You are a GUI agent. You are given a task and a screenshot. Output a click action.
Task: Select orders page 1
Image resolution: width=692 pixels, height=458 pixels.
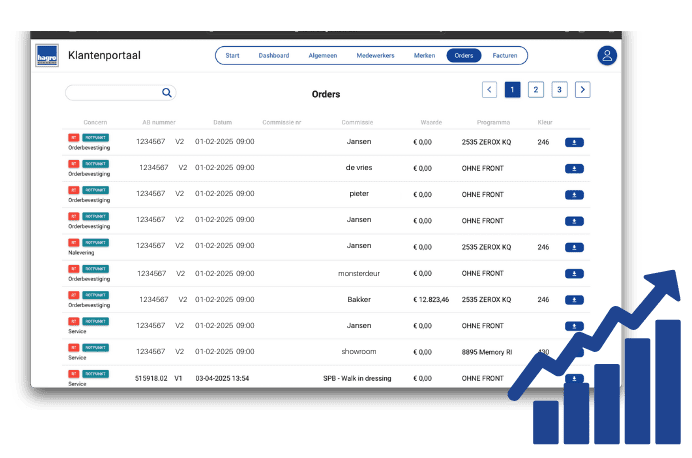512,90
